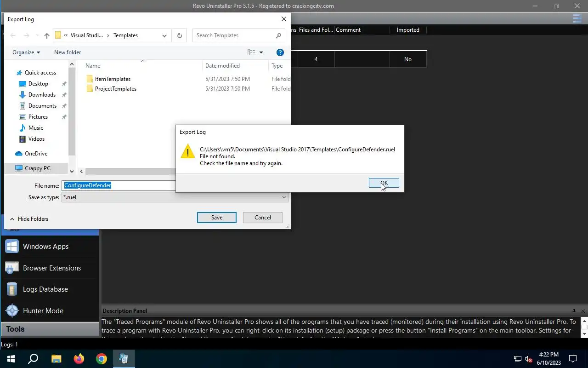Click the Files and Folders column header
Image resolution: width=588 pixels, height=368 pixels.
pos(316,30)
